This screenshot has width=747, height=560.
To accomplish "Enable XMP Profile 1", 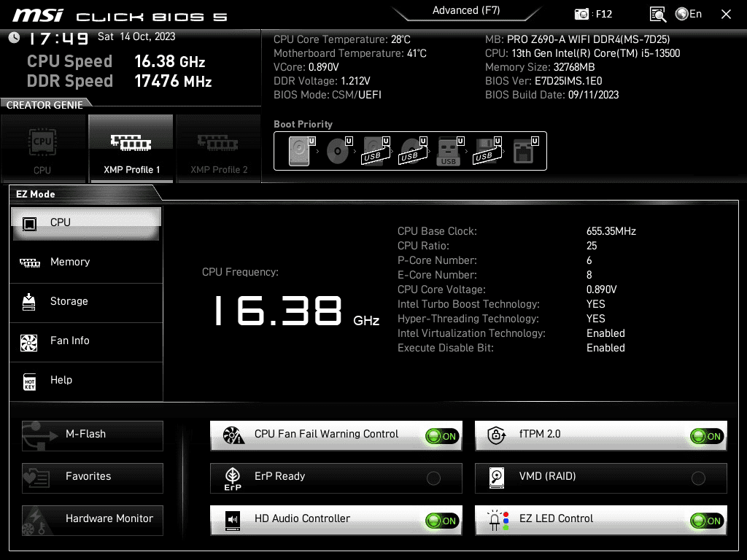I will tap(131, 149).
